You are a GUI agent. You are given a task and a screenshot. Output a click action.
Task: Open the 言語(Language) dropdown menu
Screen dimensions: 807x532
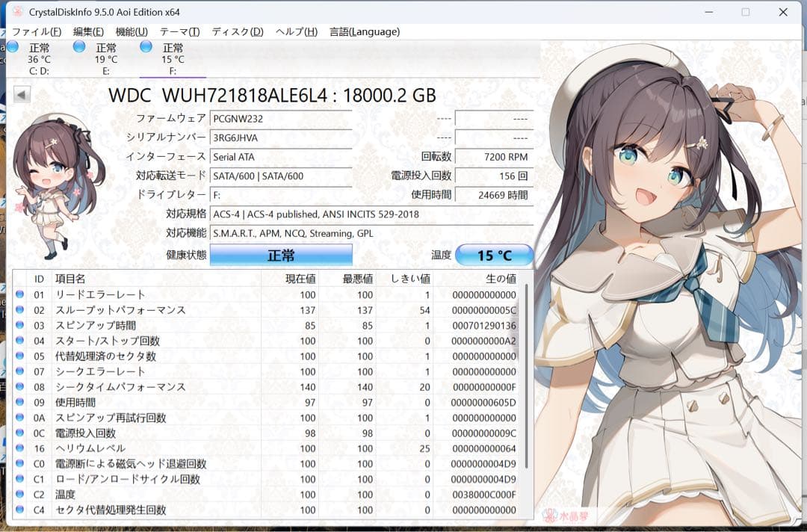(364, 31)
